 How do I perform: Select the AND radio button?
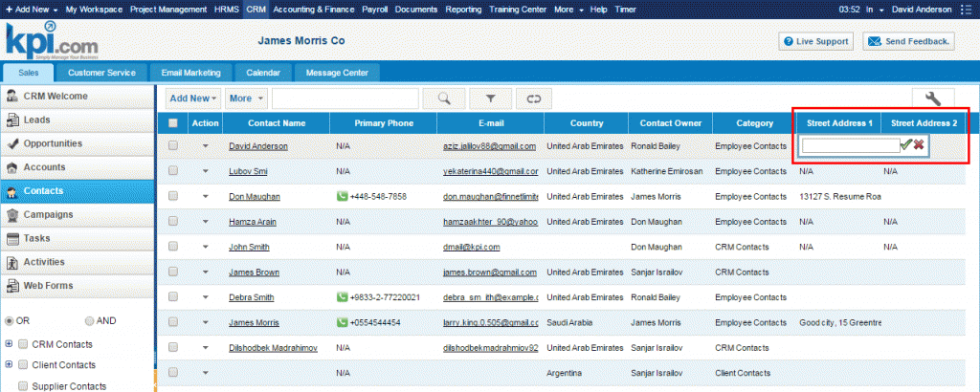pos(89,321)
